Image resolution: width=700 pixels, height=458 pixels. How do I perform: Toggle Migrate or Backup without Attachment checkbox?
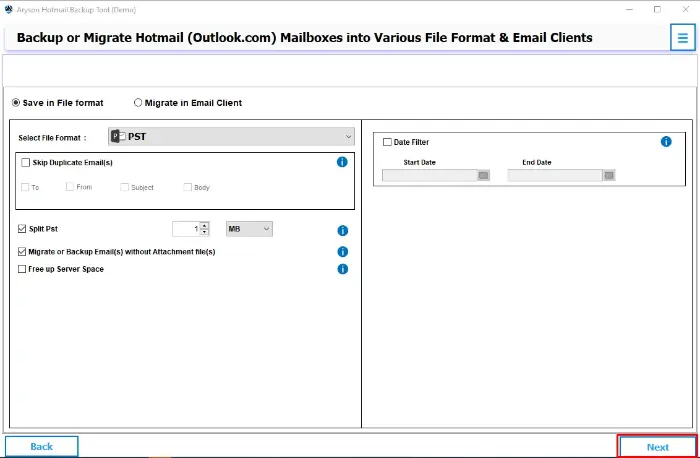tap(22, 252)
